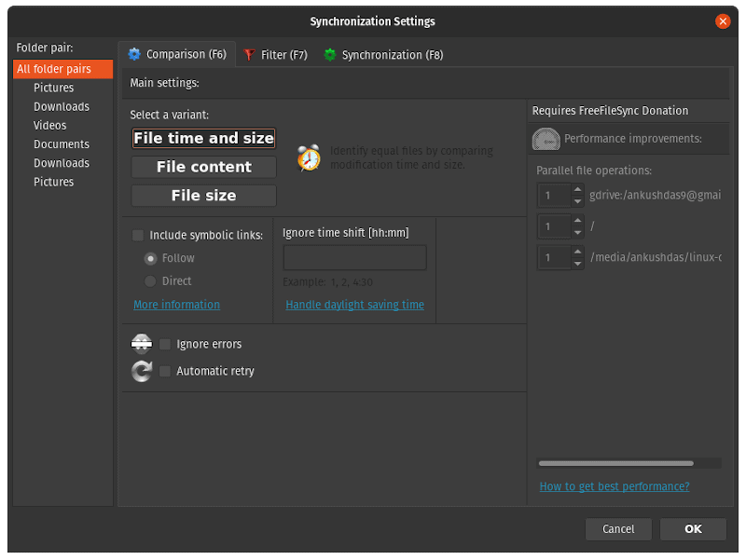Click inside the Ignore time shift field
Viewport: 746px width, 560px height.
[354, 257]
